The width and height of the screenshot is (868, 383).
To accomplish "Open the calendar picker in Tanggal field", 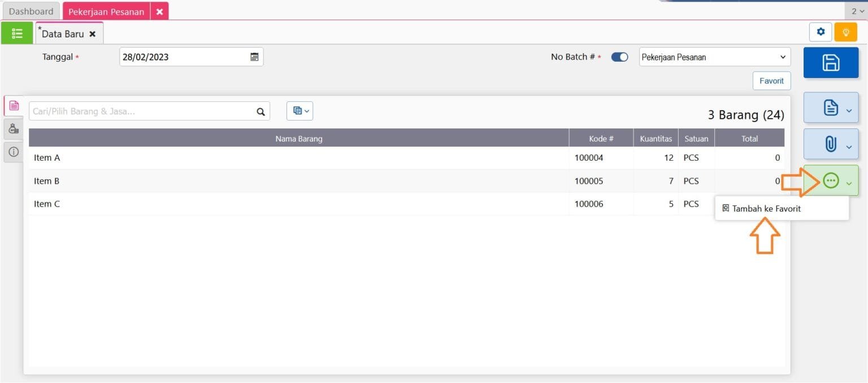I will click(254, 57).
